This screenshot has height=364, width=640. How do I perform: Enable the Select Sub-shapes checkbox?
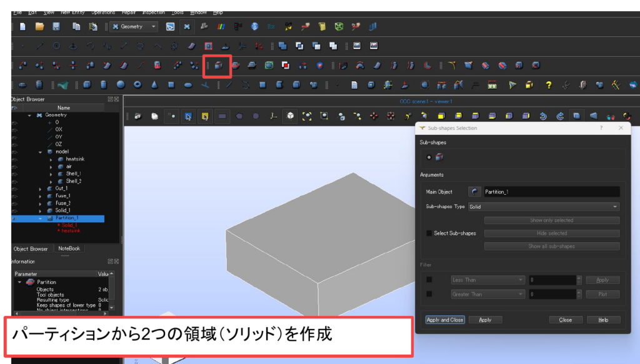tap(429, 234)
